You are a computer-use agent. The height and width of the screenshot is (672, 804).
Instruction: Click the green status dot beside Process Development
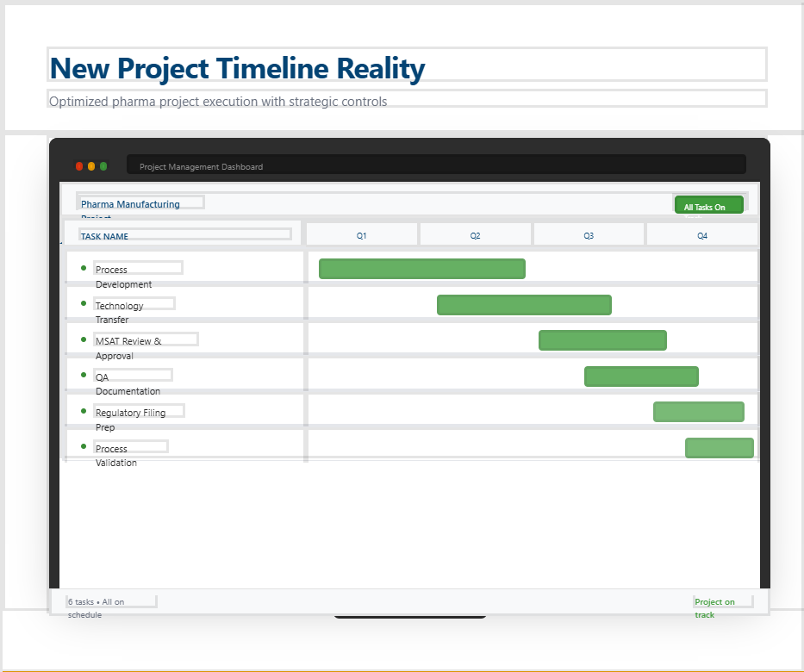(x=84, y=268)
